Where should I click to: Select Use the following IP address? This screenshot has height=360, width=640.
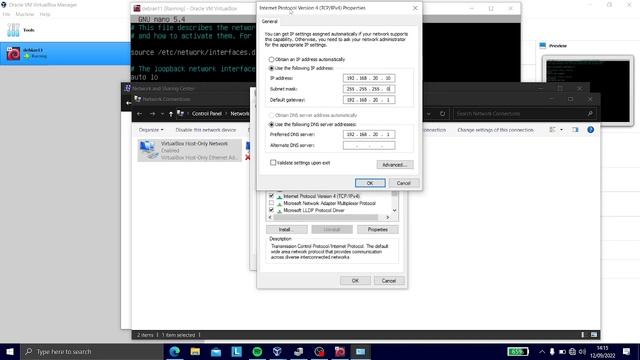[x=271, y=68]
